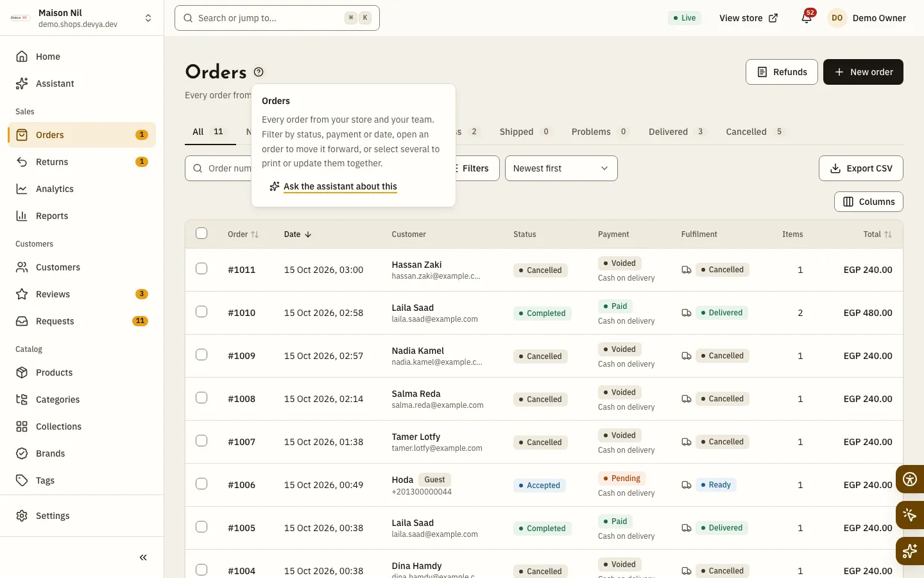Click the Live status badge
The width and height of the screenshot is (924, 578).
(685, 18)
